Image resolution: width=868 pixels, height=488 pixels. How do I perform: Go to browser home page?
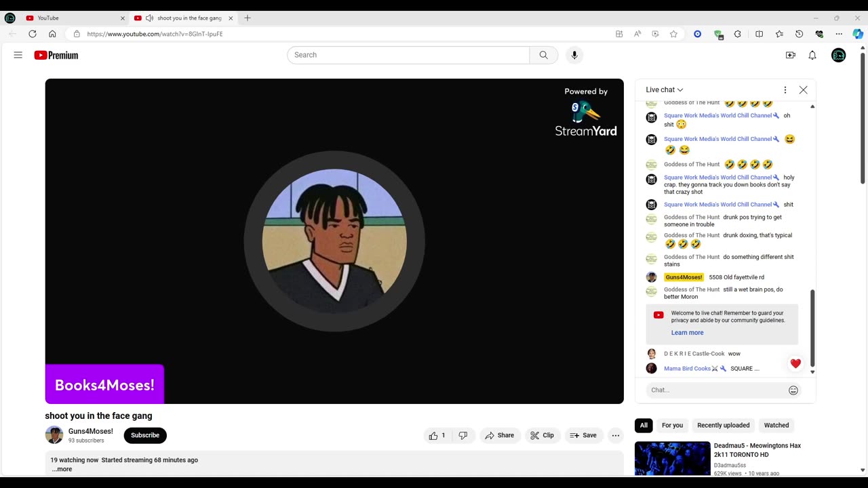(52, 34)
